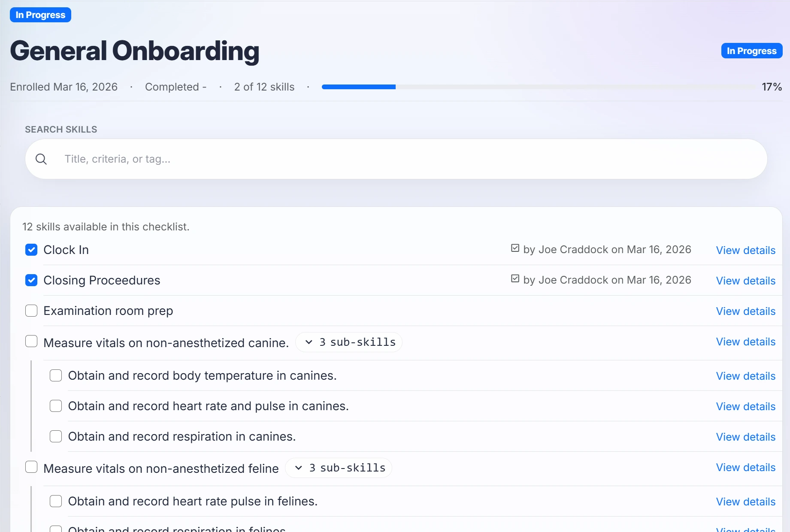790x532 pixels.
Task: Open View details for Clock In
Action: tap(745, 250)
